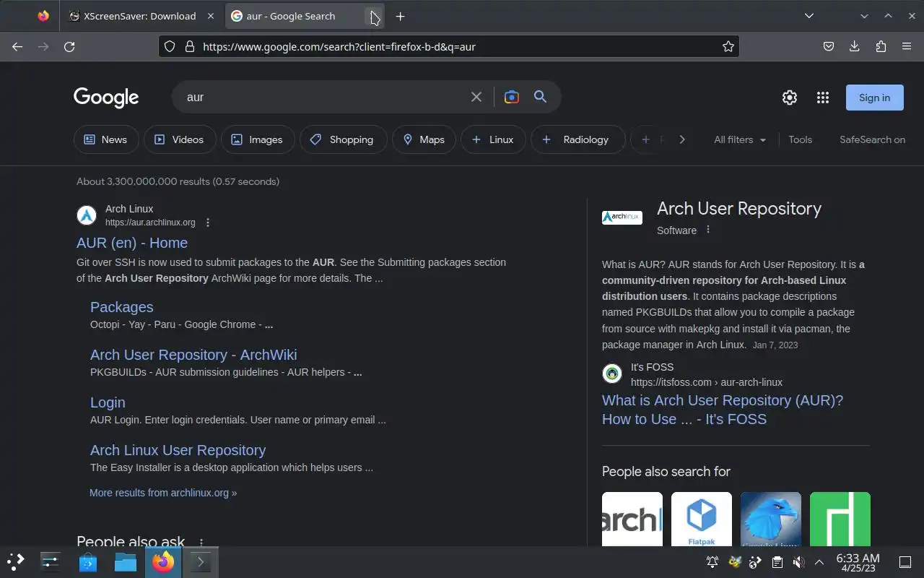The width and height of the screenshot is (924, 578).
Task: Open the Firefox hamburger application menu
Action: pyautogui.click(x=907, y=46)
